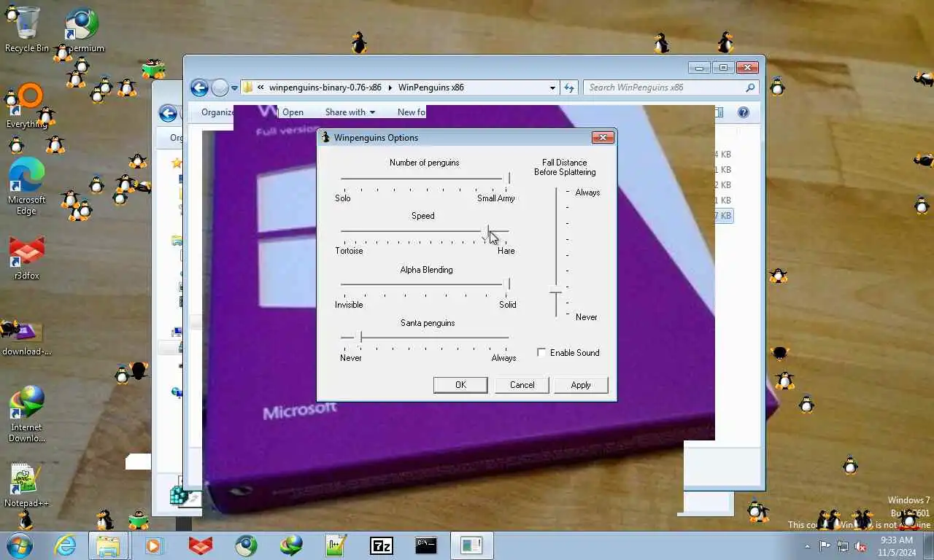This screenshot has height=560, width=934.
Task: Click the Speed slider thumb
Action: pos(487,232)
